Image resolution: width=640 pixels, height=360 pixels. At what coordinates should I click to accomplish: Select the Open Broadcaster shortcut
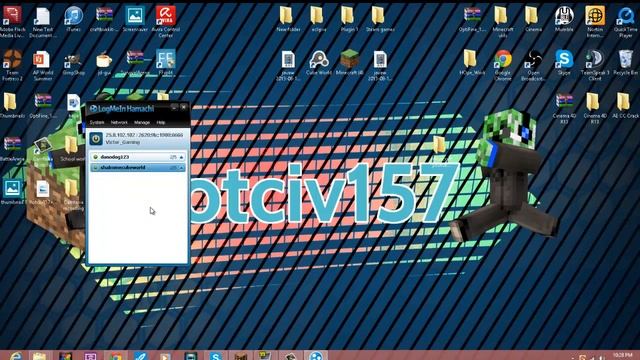coord(533,65)
